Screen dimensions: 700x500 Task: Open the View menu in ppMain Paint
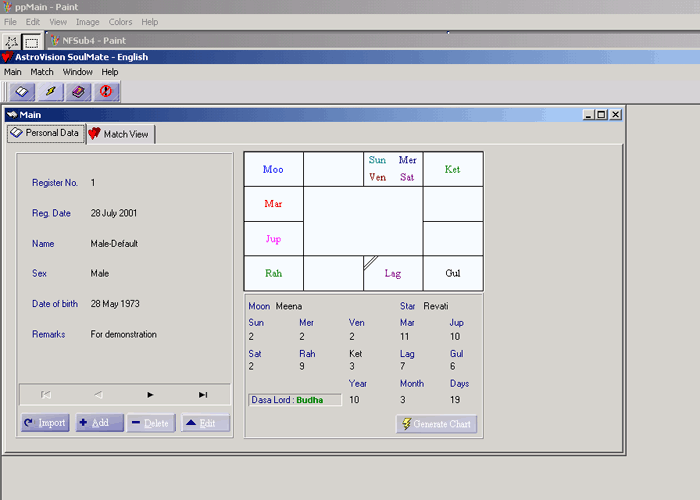58,22
